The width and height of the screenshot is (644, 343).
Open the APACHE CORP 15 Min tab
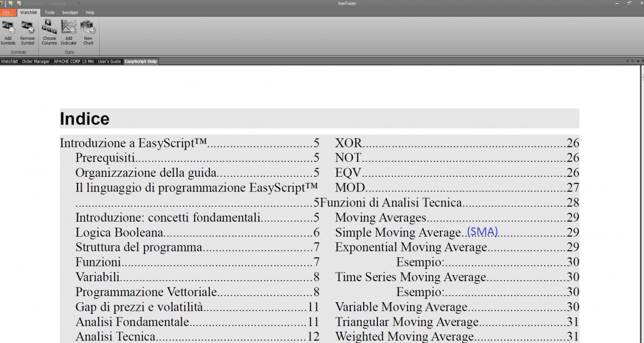74,61
